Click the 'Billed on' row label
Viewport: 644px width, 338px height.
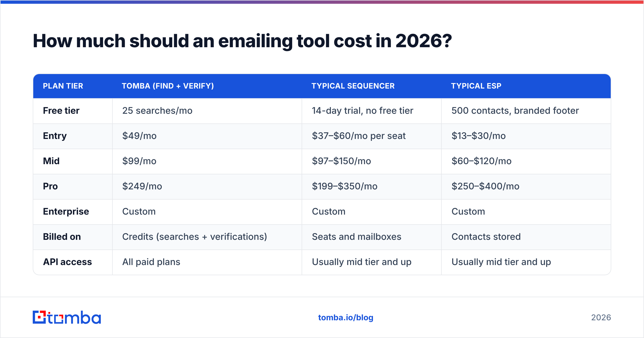62,237
